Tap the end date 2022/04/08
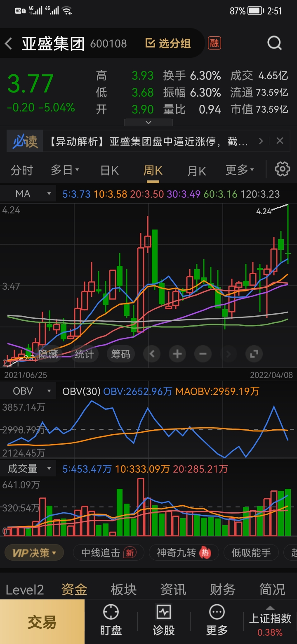The width and height of the screenshot is (297, 644). (271, 375)
